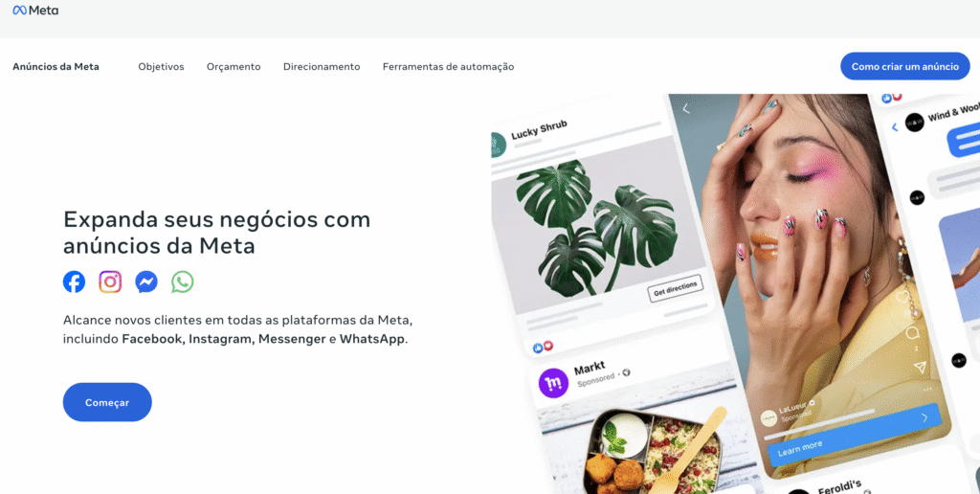
Task: Click the Messenger icon under the headline
Action: click(x=146, y=282)
